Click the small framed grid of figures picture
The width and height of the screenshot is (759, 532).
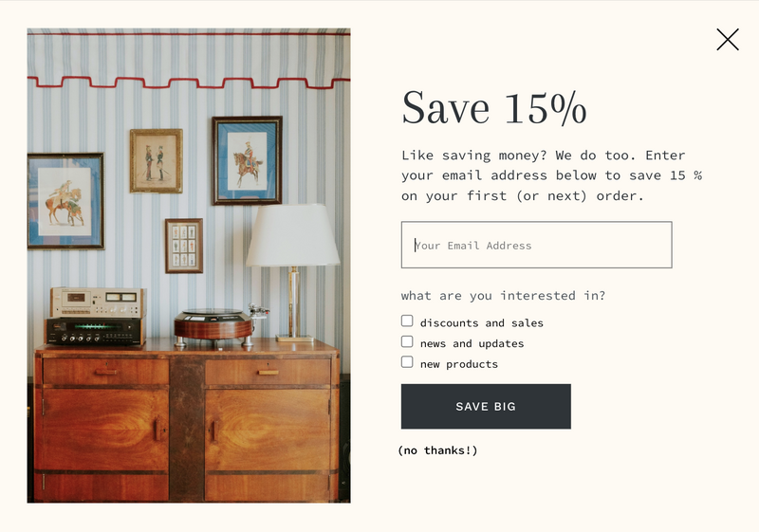coord(184,246)
